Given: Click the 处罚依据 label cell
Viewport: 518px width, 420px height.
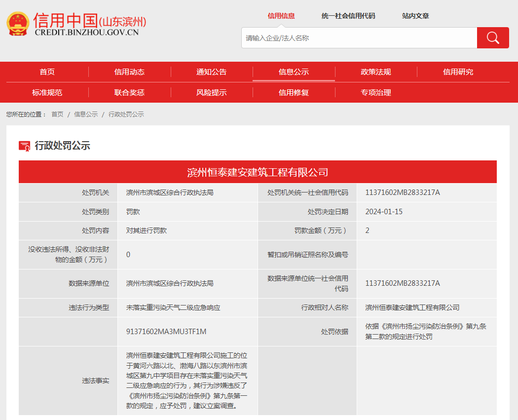Looking at the screenshot, I should [x=307, y=332].
